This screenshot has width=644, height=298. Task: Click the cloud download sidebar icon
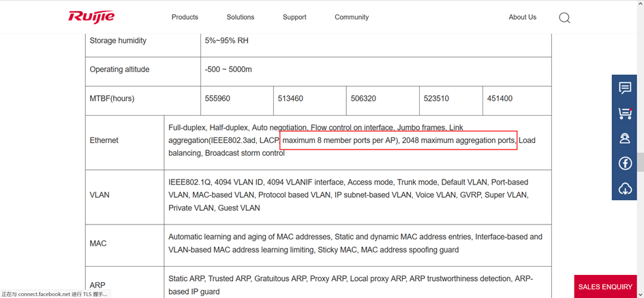(624, 188)
